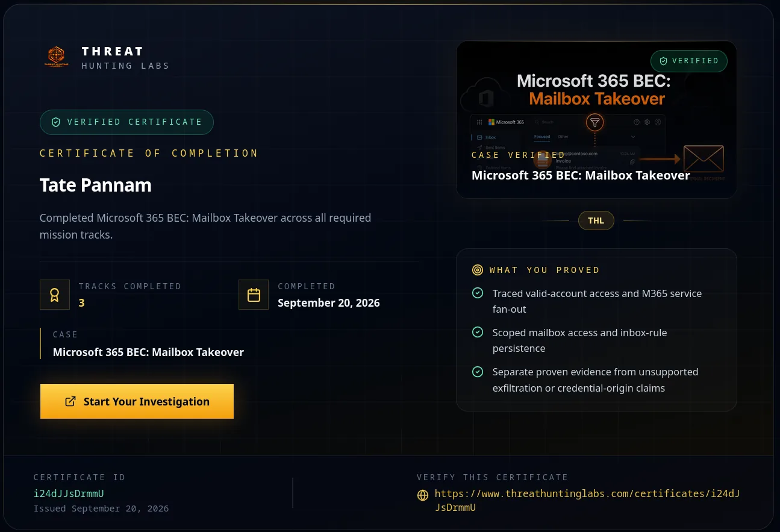Click the Completed Microsoft 365 BEC description text

(x=205, y=226)
